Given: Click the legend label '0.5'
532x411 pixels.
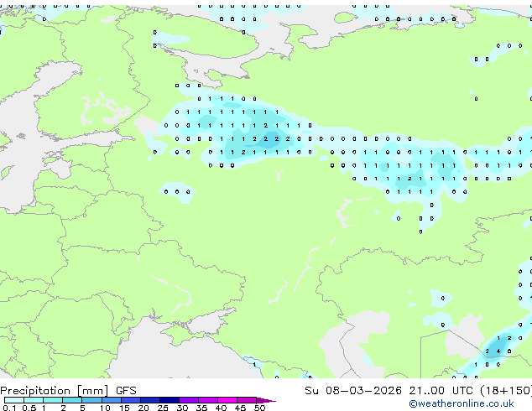Looking at the screenshot, I should pyautogui.click(x=29, y=408).
